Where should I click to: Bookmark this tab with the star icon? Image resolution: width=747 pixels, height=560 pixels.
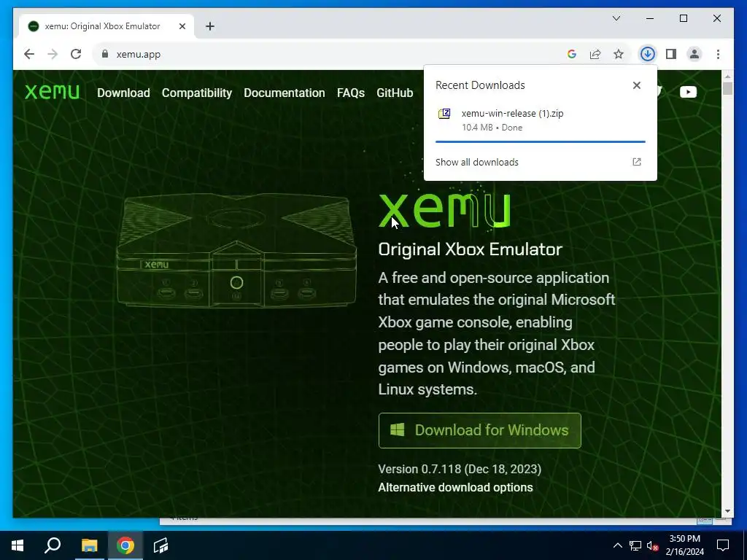[x=619, y=54]
